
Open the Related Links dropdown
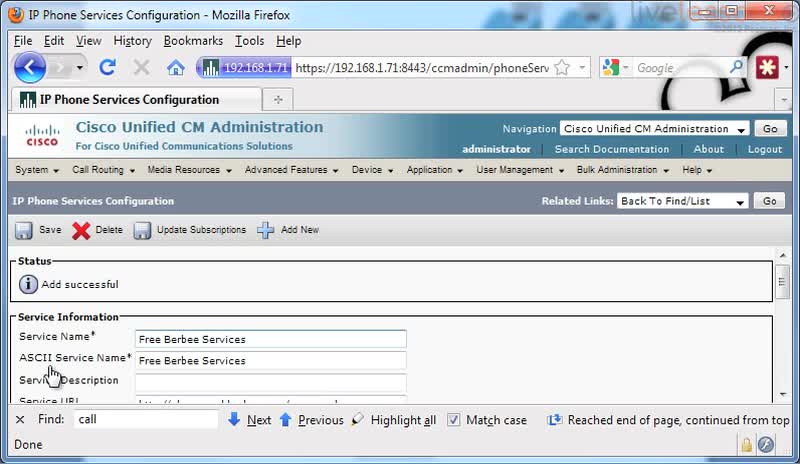point(683,201)
